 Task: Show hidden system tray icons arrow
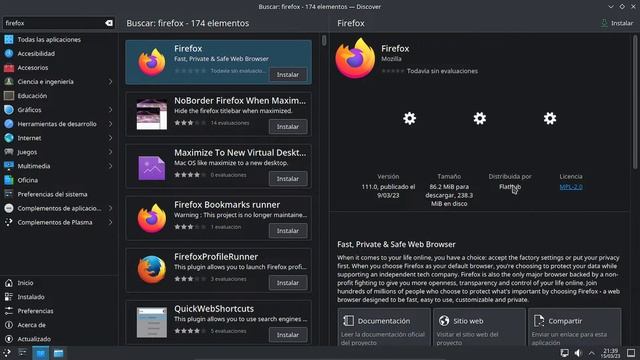click(591, 353)
